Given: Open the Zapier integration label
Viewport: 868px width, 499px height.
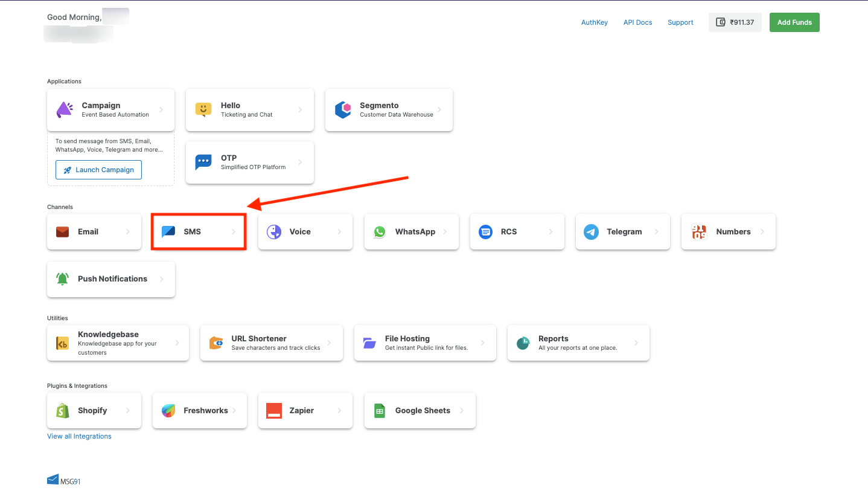Looking at the screenshot, I should click(301, 411).
